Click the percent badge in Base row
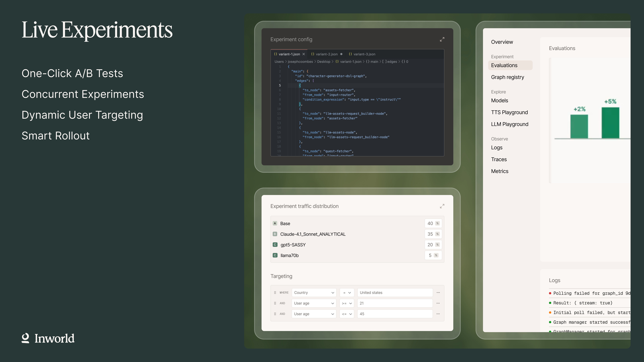Screen dimensions: 644x362 pyautogui.click(x=437, y=223)
